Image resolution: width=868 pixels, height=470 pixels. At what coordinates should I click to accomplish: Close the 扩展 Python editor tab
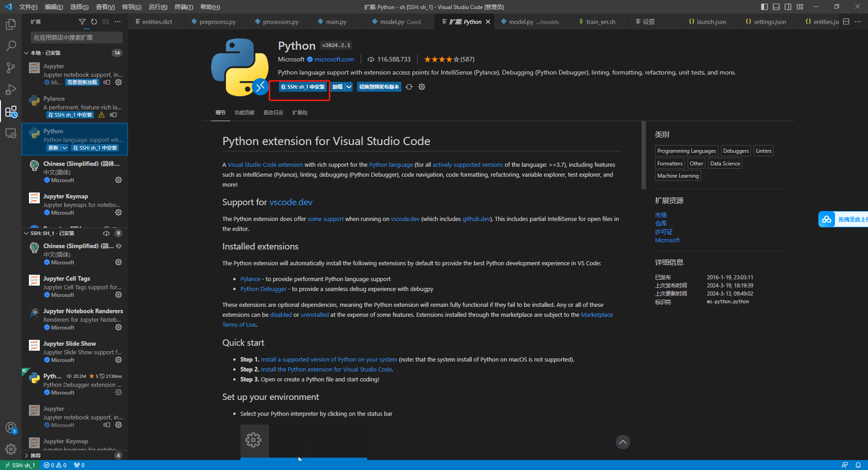click(488, 22)
